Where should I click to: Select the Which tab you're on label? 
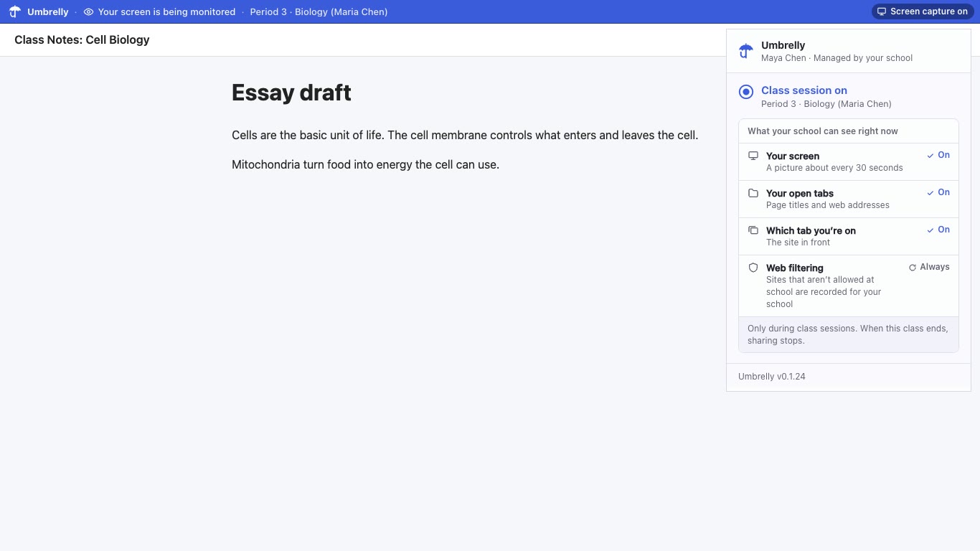tap(811, 230)
